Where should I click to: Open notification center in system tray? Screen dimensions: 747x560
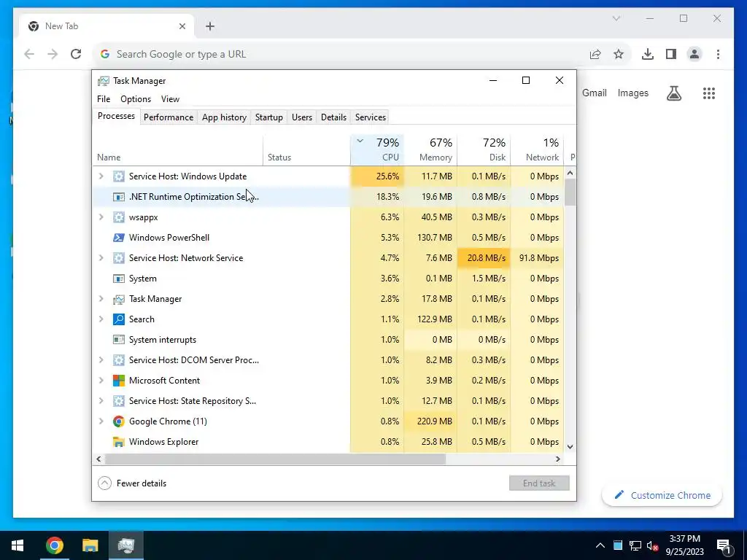724,545
